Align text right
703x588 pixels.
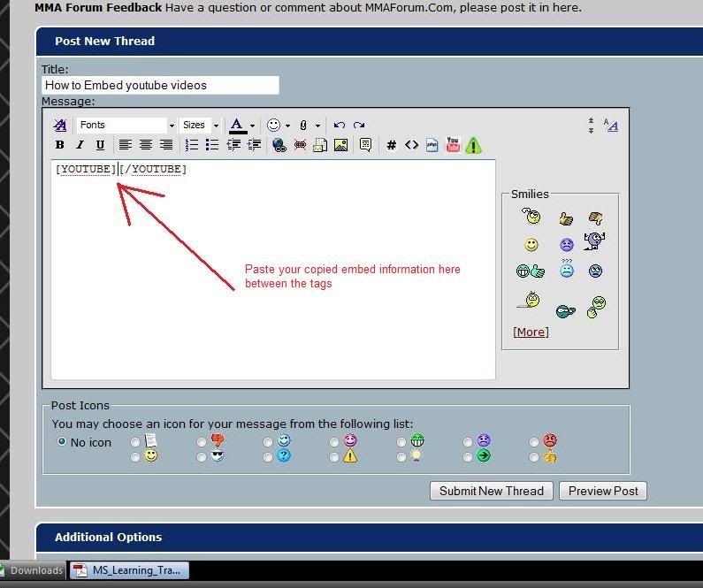click(x=166, y=145)
